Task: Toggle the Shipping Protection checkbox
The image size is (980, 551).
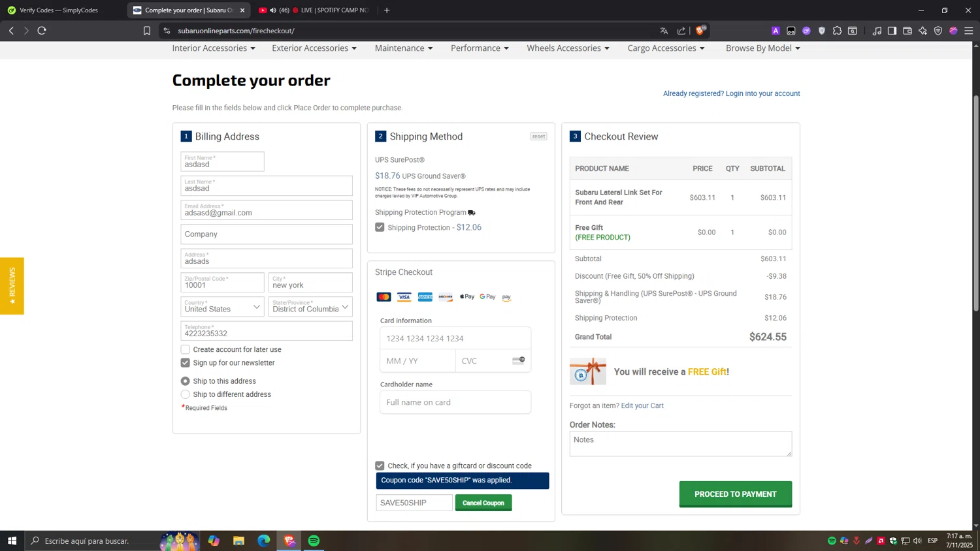Action: [x=380, y=227]
